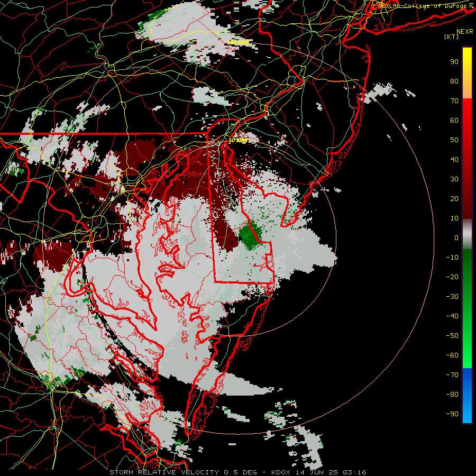Select the 70 value on the velocity scale
The image size is (476, 476).
coord(454,101)
